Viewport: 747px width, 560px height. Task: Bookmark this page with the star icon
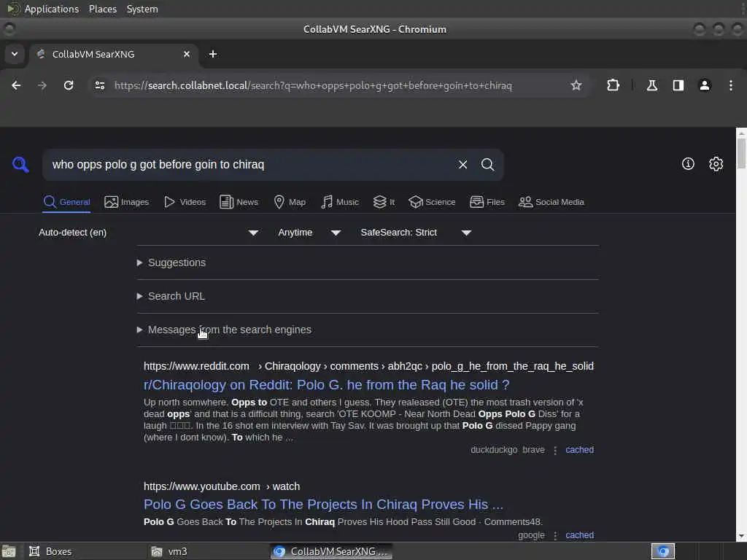point(576,85)
